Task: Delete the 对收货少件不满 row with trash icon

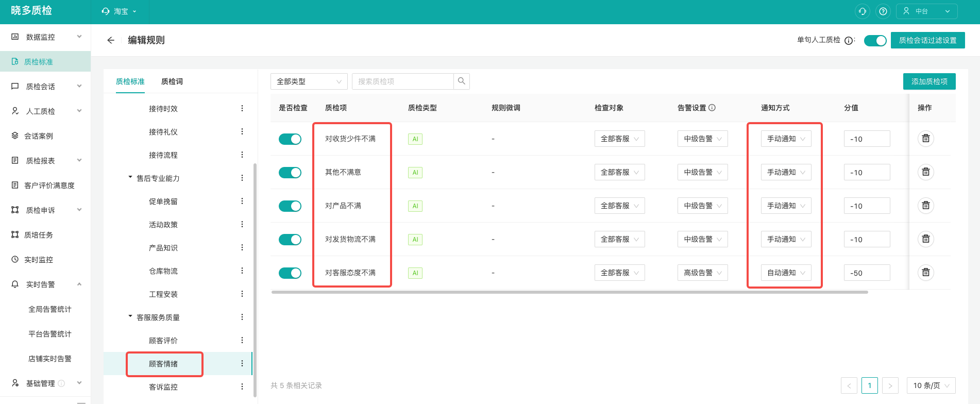Action: [926, 139]
